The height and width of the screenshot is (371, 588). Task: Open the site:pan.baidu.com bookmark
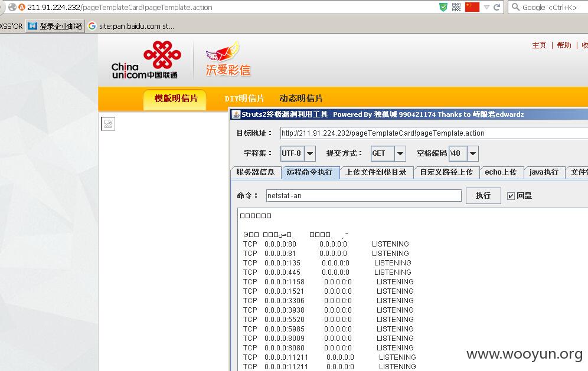[131, 26]
